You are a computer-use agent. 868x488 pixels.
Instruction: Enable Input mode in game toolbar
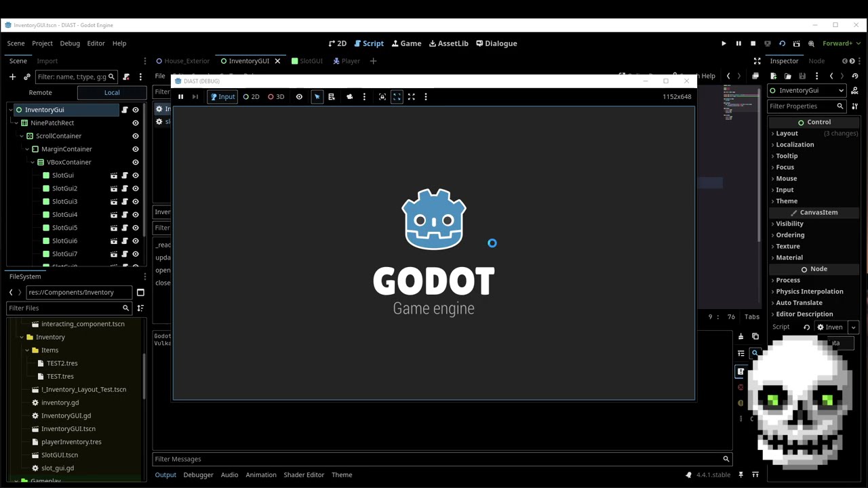pos(222,97)
